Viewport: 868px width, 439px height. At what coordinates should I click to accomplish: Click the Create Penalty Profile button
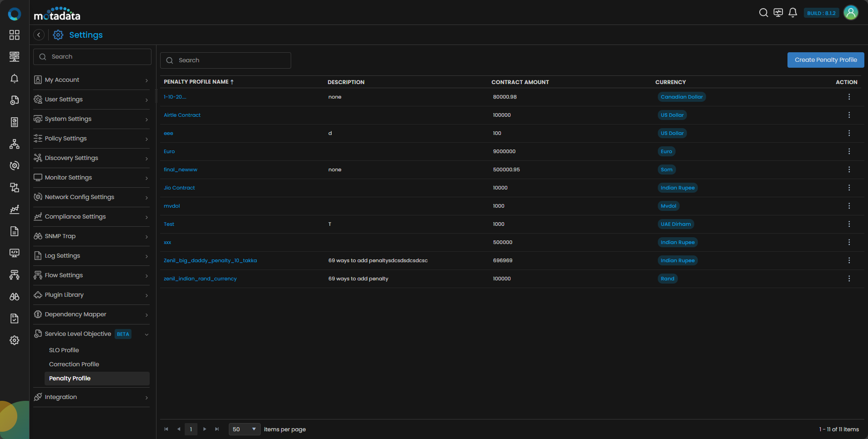825,60
